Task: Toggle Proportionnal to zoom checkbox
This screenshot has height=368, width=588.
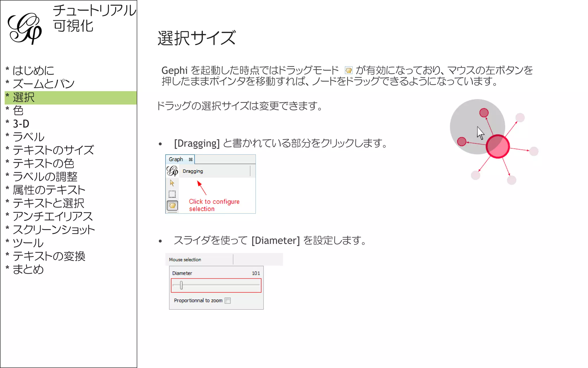Action: coord(228,300)
